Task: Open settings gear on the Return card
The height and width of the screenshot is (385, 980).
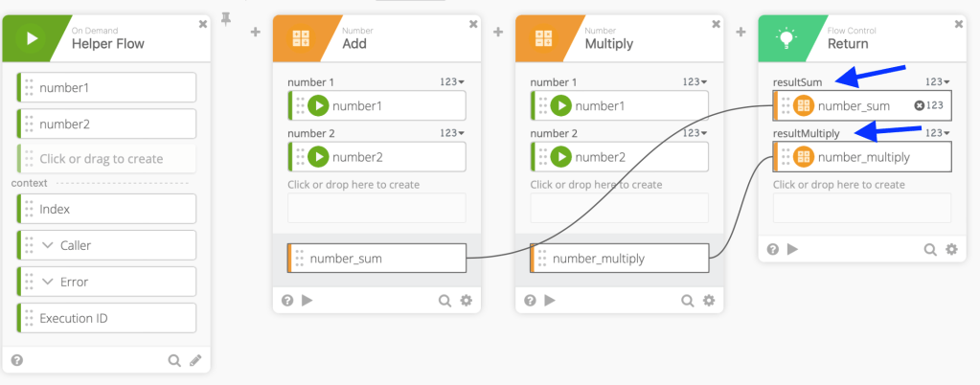Action: coord(951,249)
